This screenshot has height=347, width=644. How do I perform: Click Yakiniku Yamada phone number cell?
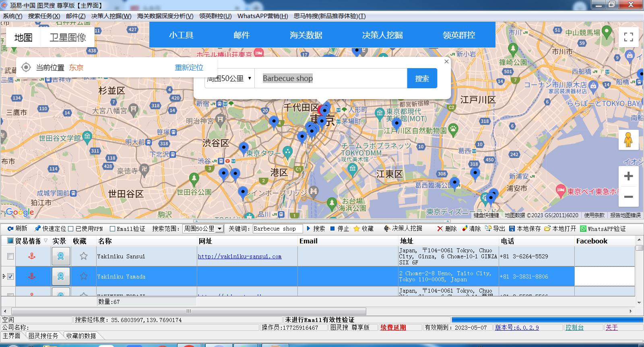pos(536,276)
